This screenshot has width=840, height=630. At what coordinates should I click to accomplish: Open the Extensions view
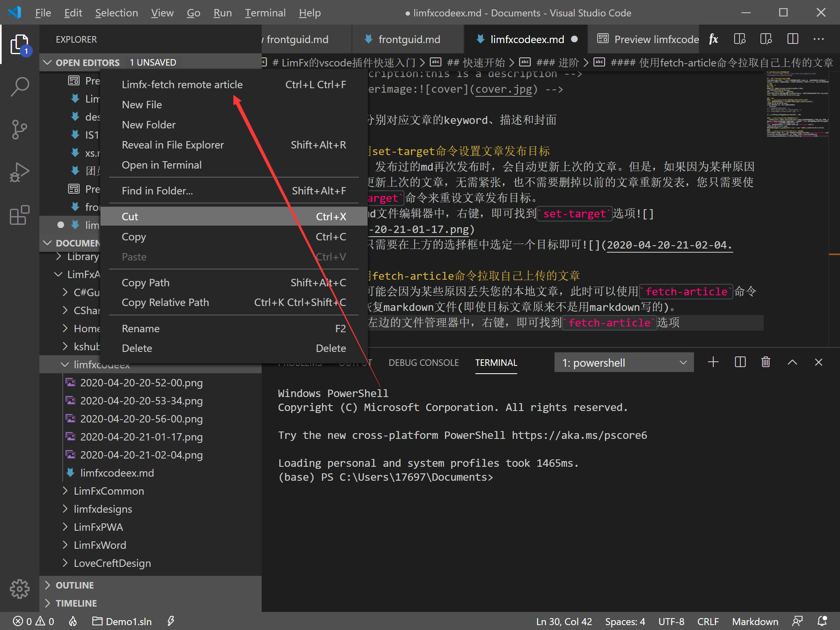pos(19,215)
